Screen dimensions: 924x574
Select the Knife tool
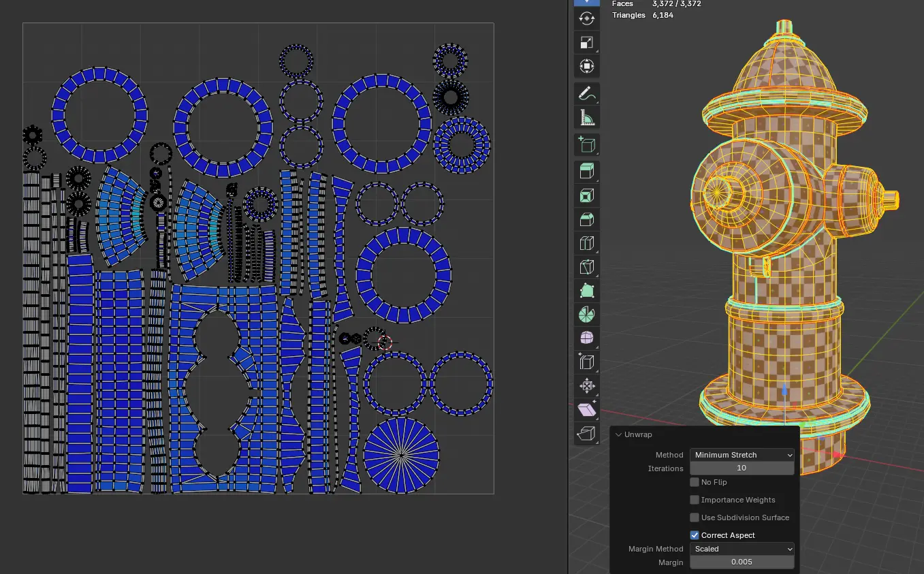tap(586, 267)
